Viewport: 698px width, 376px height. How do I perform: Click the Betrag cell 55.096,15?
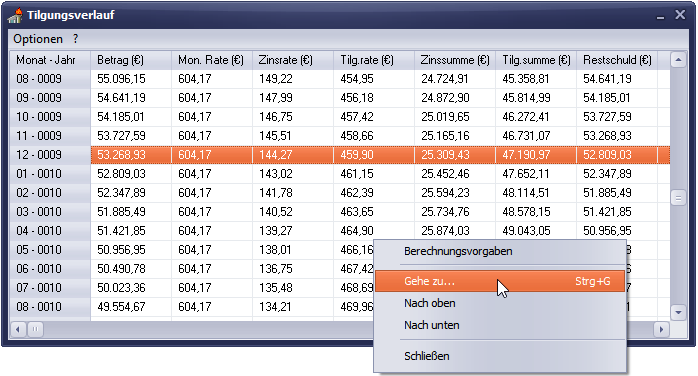pos(131,79)
